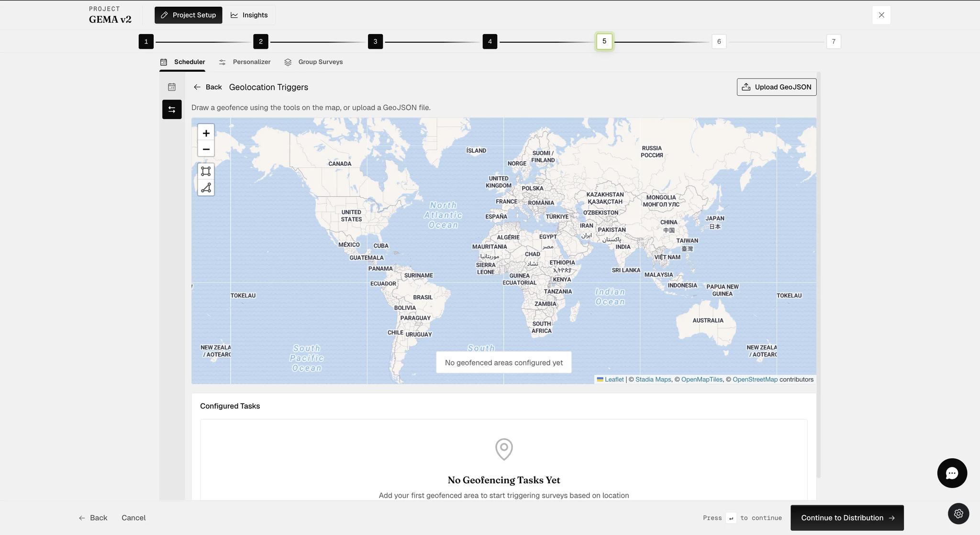
Task: Open the Insights tab
Action: [249, 15]
